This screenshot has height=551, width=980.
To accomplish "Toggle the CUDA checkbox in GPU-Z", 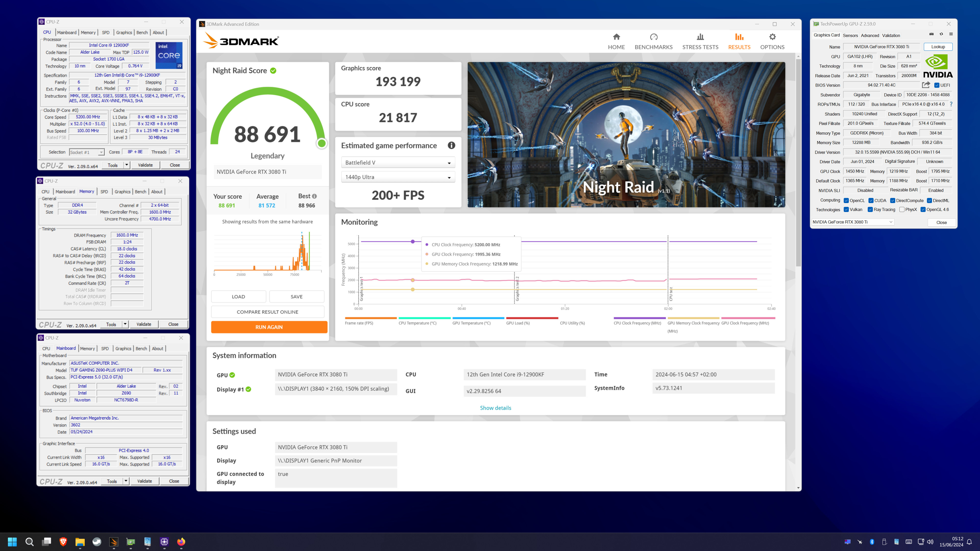I will (871, 201).
